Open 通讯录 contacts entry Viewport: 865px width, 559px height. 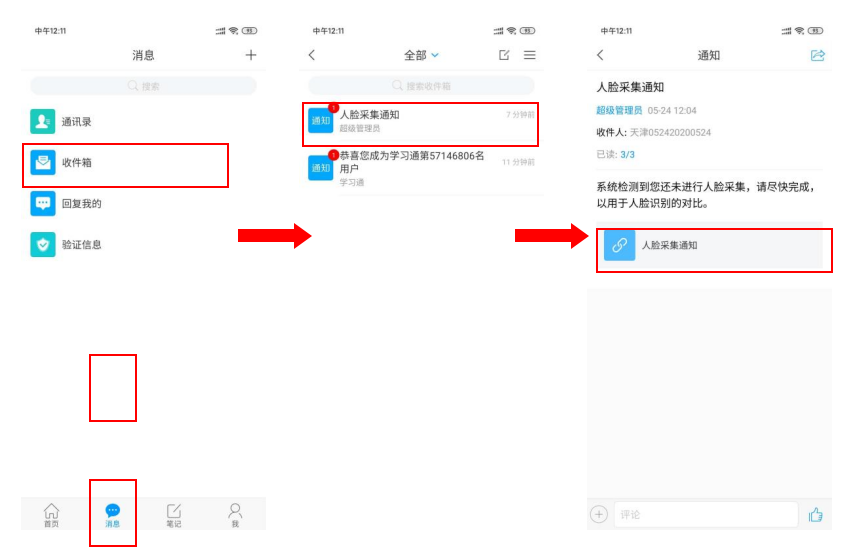pyautogui.click(x=76, y=122)
